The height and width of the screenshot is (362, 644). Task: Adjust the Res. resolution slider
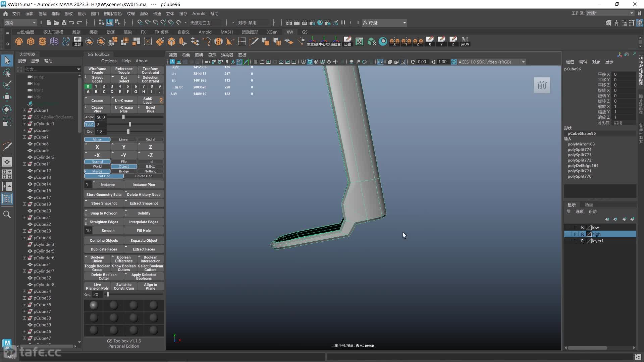tap(108, 294)
